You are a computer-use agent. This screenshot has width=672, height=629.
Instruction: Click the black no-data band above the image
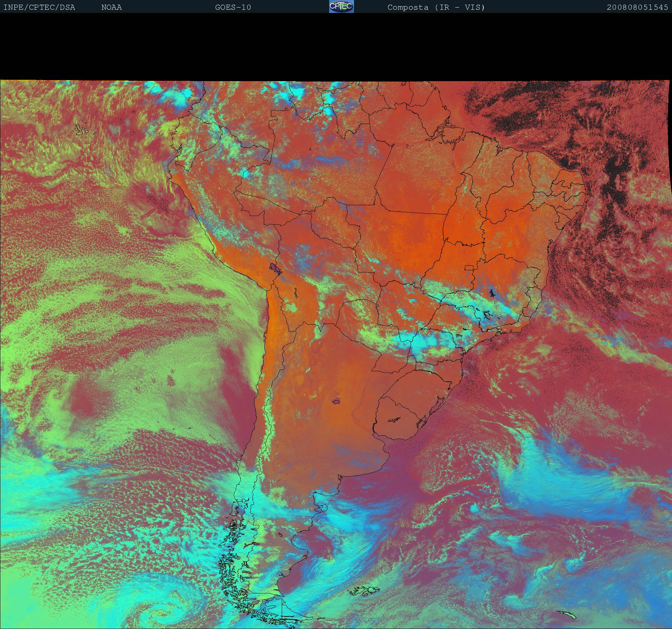click(x=336, y=47)
